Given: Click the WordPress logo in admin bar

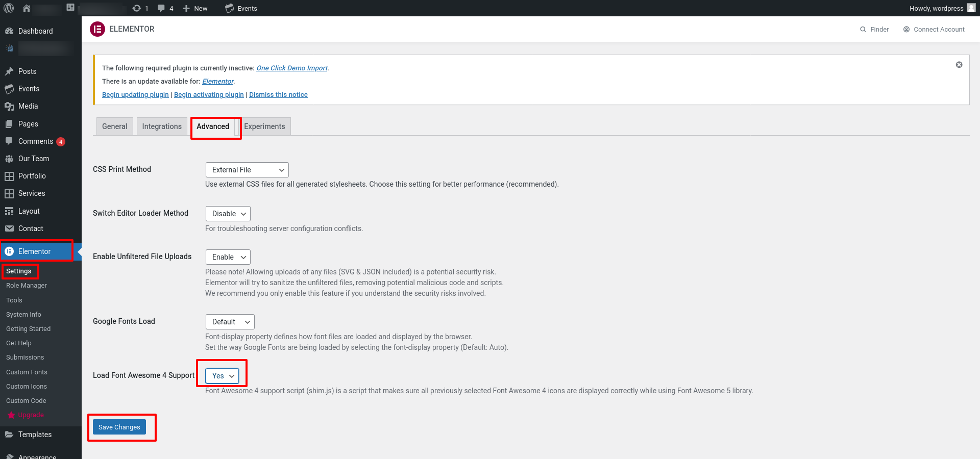Looking at the screenshot, I should click(x=9, y=8).
